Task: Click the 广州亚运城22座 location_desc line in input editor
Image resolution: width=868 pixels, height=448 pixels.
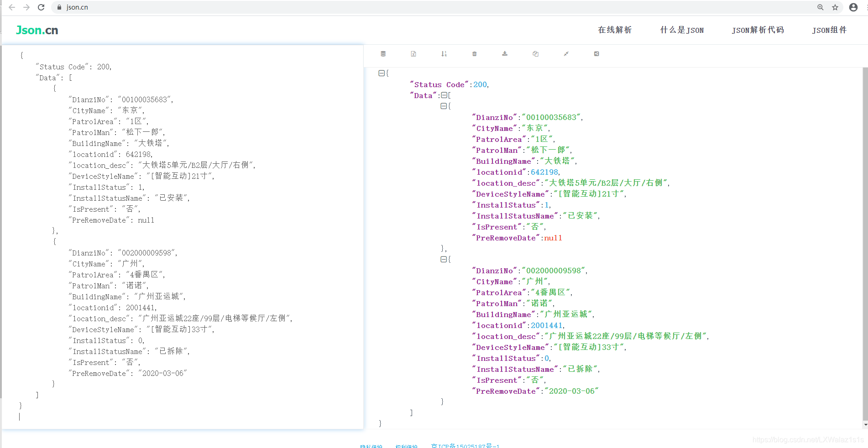Action: coord(181,318)
